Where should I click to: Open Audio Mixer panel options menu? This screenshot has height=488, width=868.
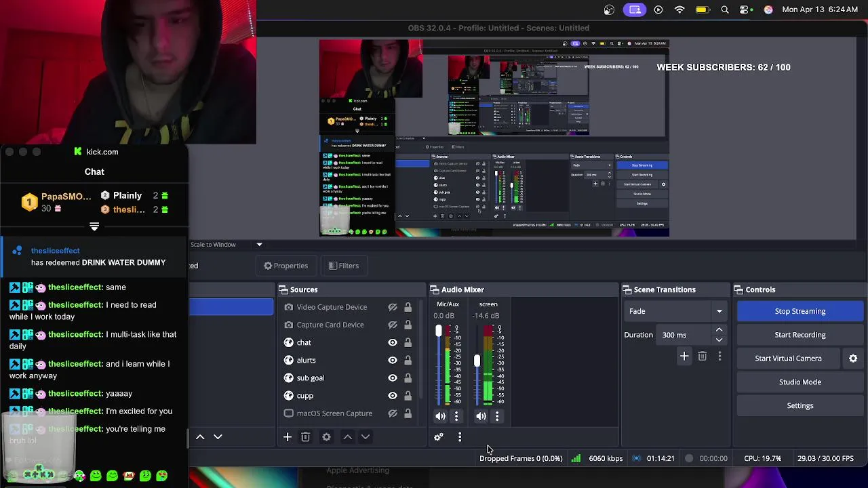pyautogui.click(x=460, y=437)
